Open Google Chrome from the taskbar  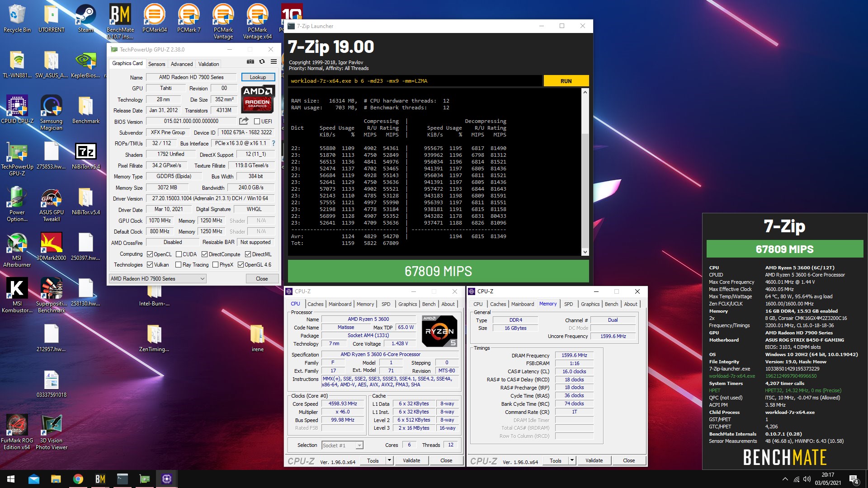(78, 479)
